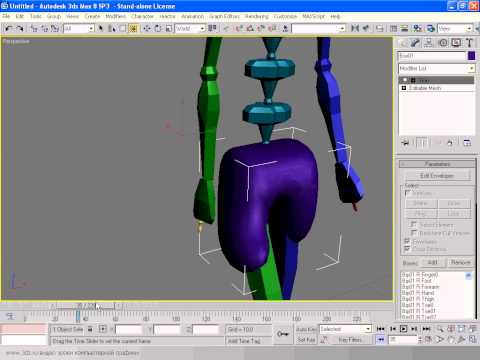The image size is (480, 360).
Task: Choose the Select and Rotate tool
Action: (x=158, y=29)
